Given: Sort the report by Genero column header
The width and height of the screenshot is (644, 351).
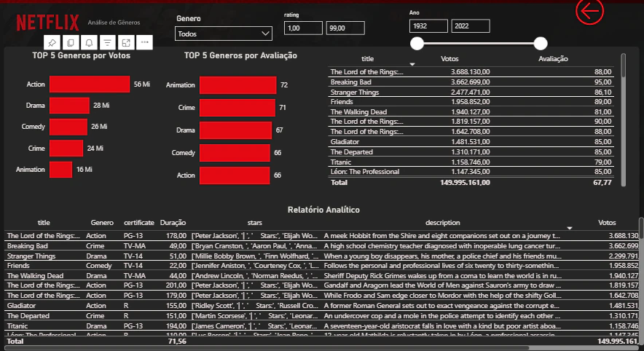Looking at the screenshot, I should tap(102, 223).
